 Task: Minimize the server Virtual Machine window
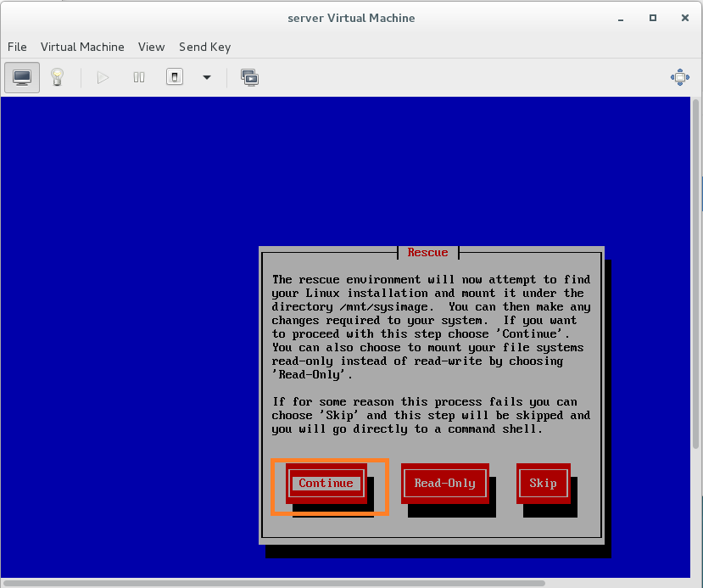point(623,18)
